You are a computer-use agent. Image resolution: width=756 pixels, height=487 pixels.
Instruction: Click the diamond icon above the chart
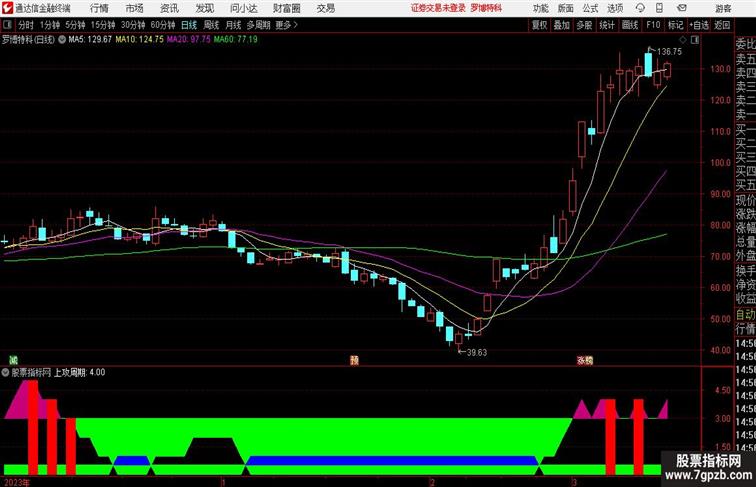[x=683, y=40]
